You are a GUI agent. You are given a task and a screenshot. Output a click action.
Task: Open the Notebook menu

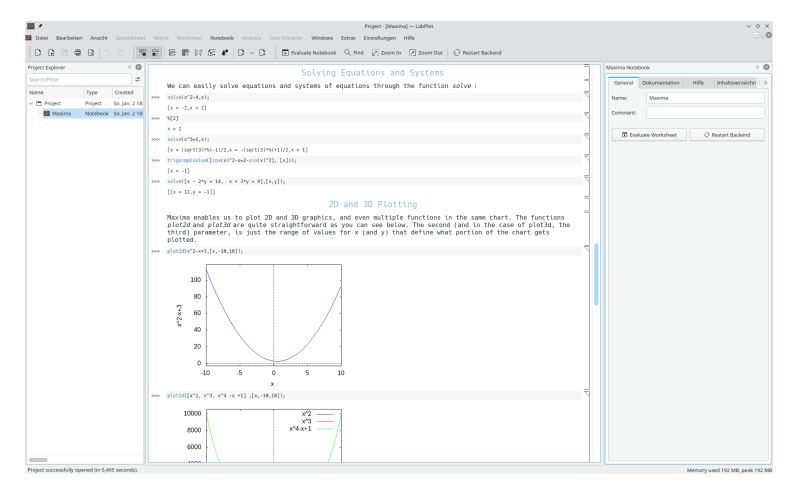[x=222, y=38]
